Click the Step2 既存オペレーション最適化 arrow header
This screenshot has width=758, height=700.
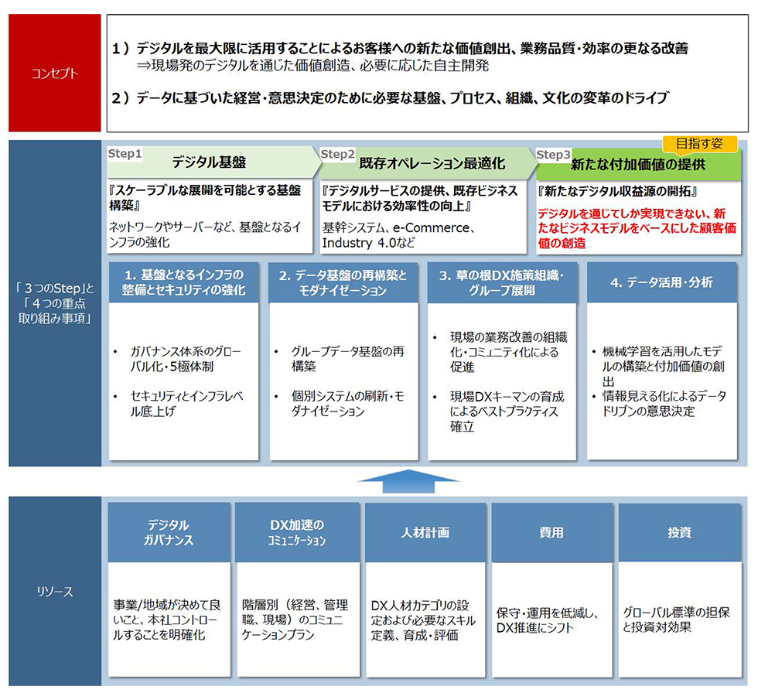click(427, 163)
